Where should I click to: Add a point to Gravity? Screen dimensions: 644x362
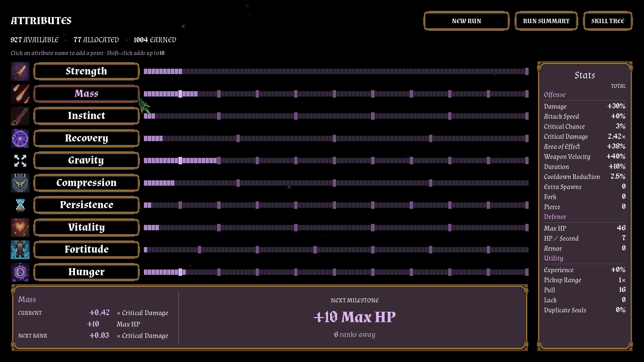tap(87, 161)
